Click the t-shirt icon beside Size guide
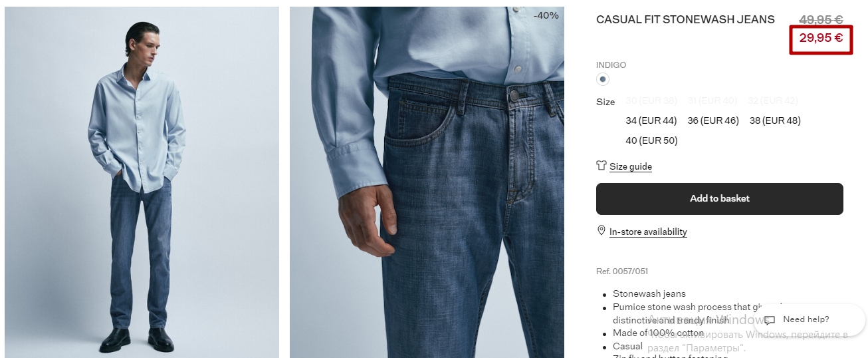 coord(601,166)
